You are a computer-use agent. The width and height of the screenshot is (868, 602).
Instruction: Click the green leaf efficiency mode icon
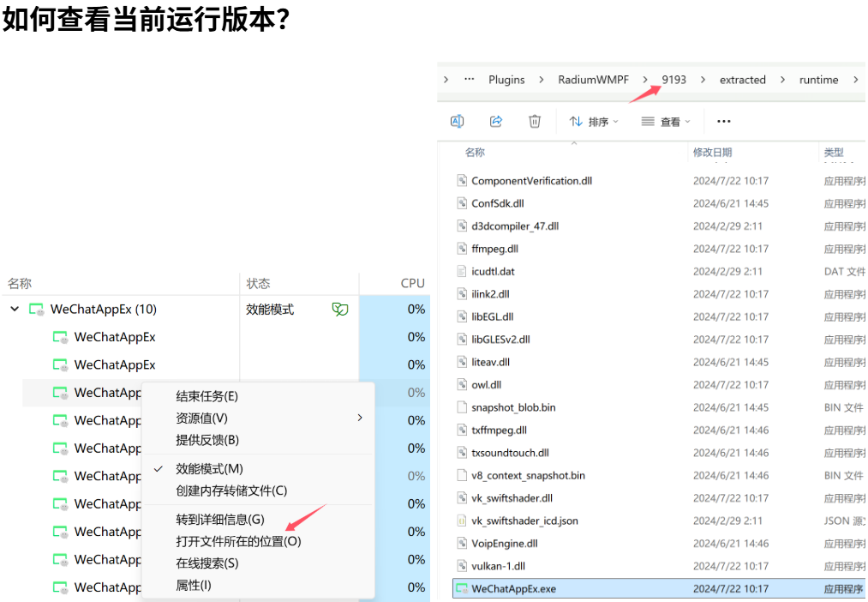[340, 310]
